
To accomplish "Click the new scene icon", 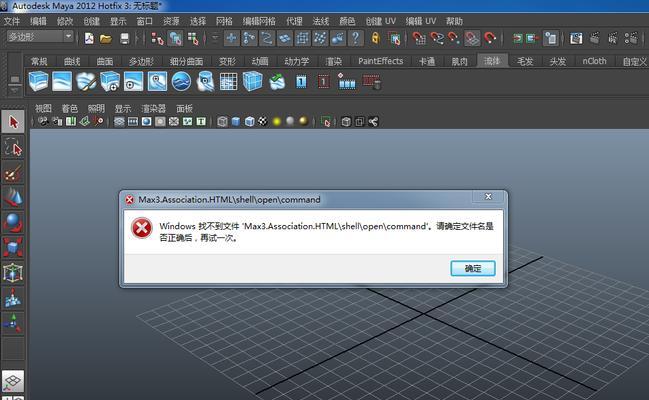I will [89, 39].
